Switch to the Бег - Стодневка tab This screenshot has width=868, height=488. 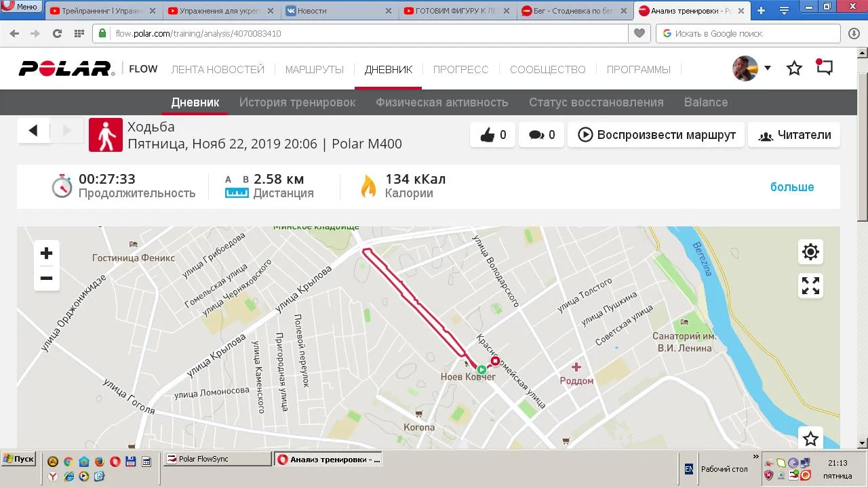[574, 11]
